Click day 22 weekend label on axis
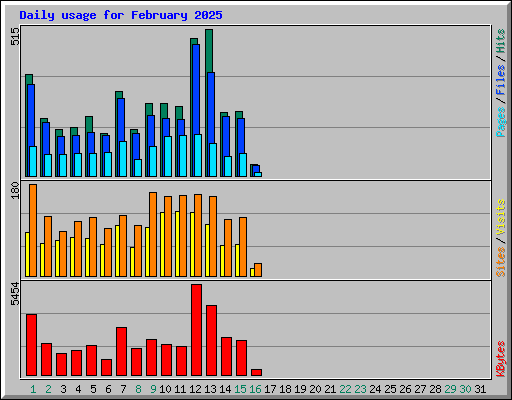Screen dimensions: 512x400 (x=345, y=389)
